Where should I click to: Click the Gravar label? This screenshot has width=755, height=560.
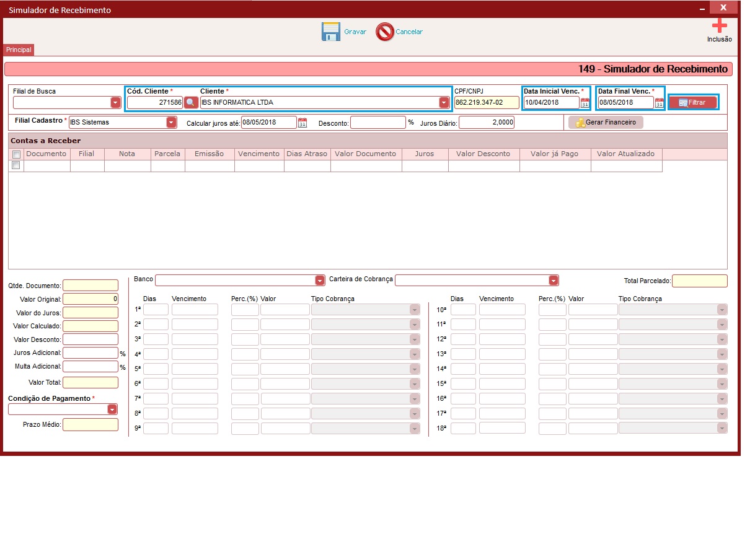(355, 32)
